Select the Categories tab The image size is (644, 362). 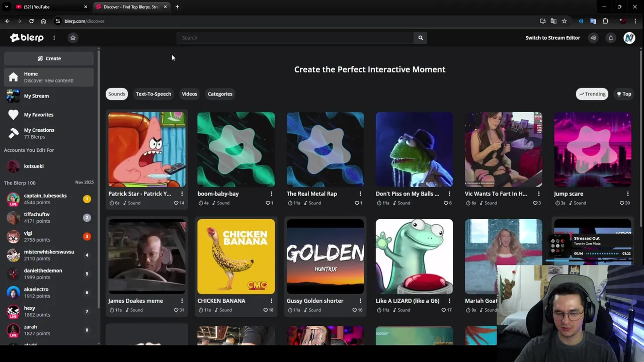tap(220, 94)
